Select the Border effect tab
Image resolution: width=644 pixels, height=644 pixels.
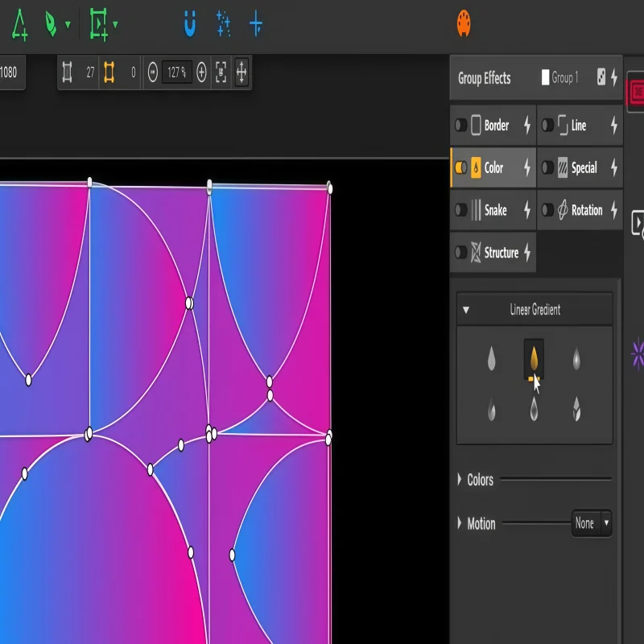(x=493, y=126)
